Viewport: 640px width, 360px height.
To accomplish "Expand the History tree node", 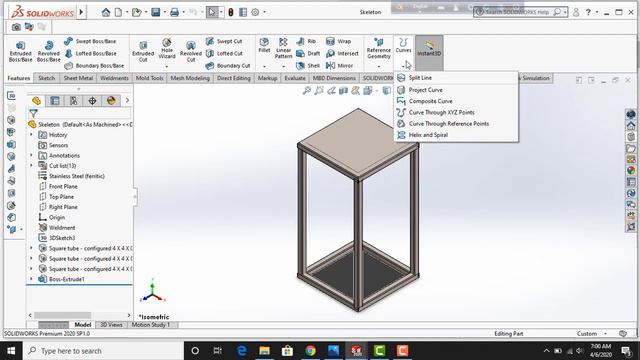I will coord(31,135).
